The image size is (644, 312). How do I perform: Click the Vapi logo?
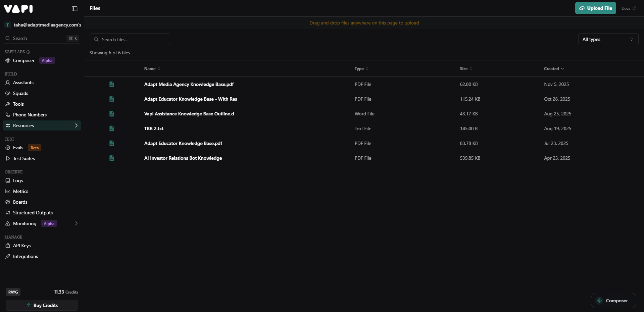click(18, 8)
